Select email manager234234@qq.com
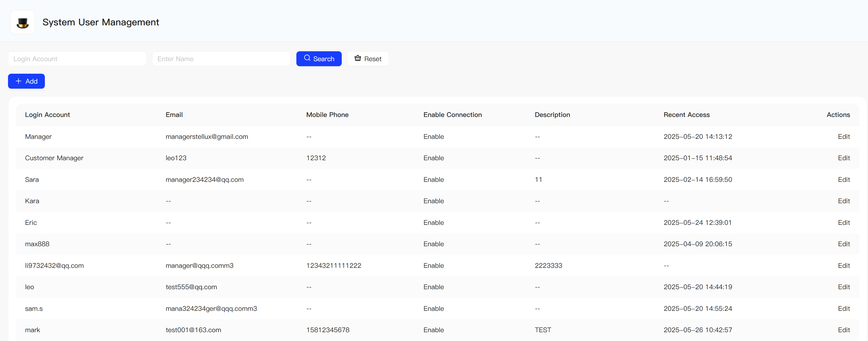 pos(205,180)
